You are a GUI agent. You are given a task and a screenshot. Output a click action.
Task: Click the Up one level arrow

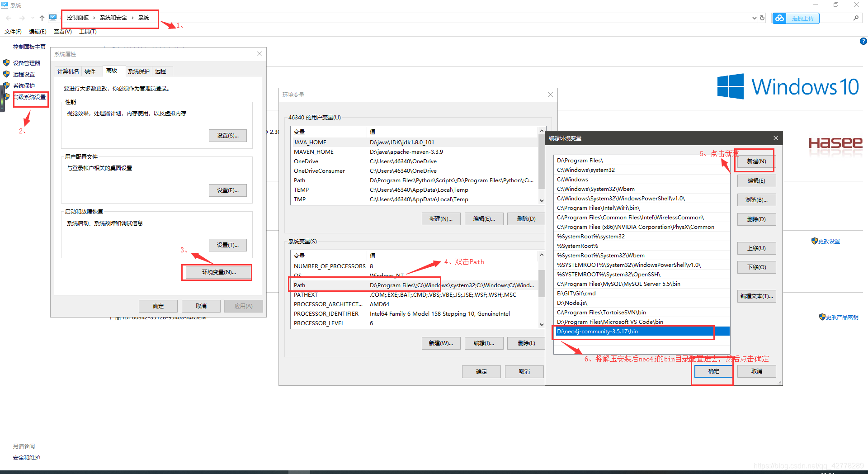pyautogui.click(x=42, y=18)
